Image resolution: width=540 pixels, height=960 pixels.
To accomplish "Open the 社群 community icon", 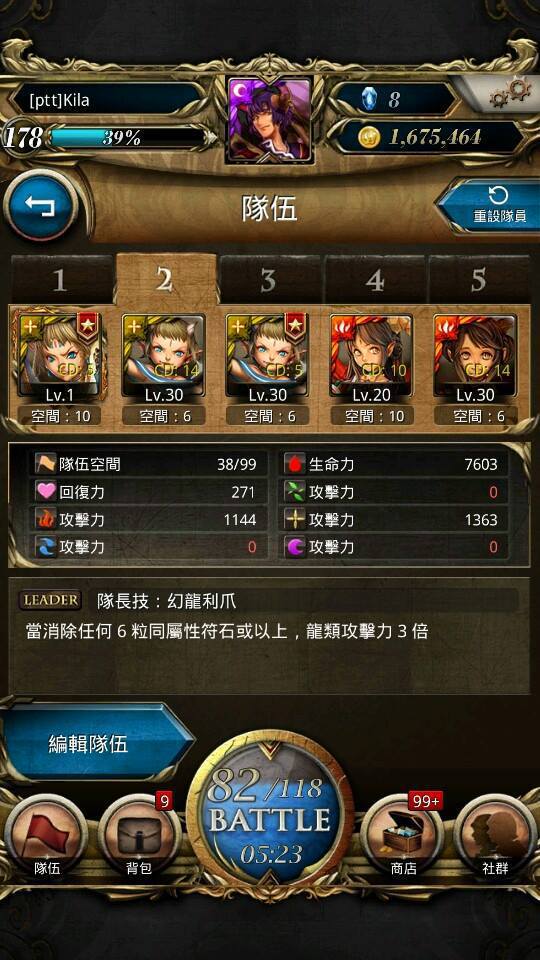I will click(495, 835).
